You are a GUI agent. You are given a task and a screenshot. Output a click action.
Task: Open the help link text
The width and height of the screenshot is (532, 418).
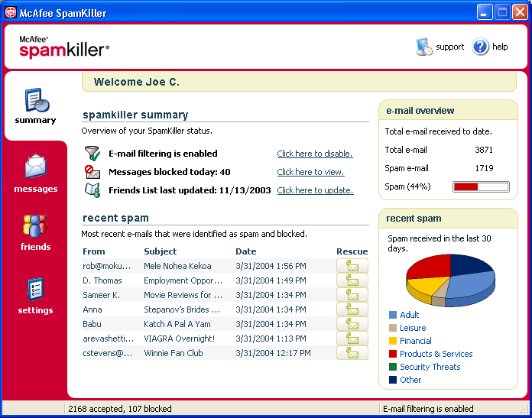tap(500, 47)
